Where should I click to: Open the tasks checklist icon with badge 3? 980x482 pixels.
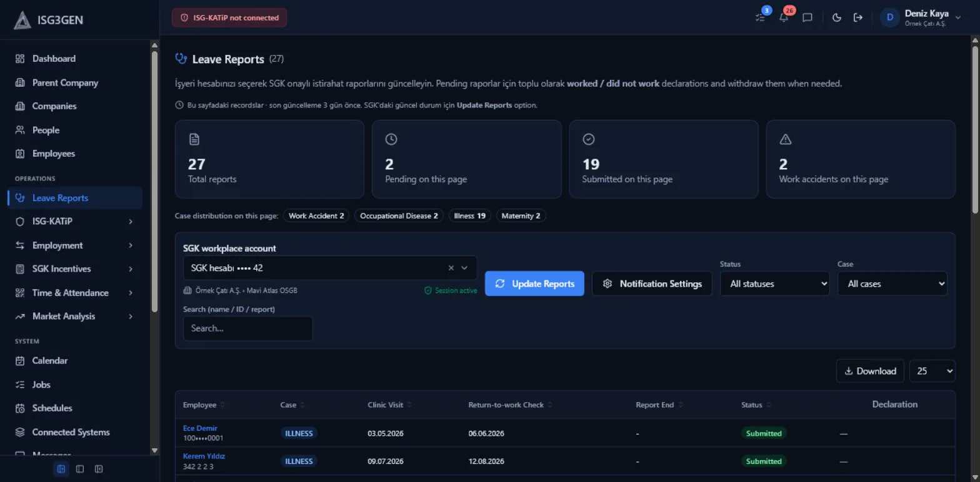point(761,17)
